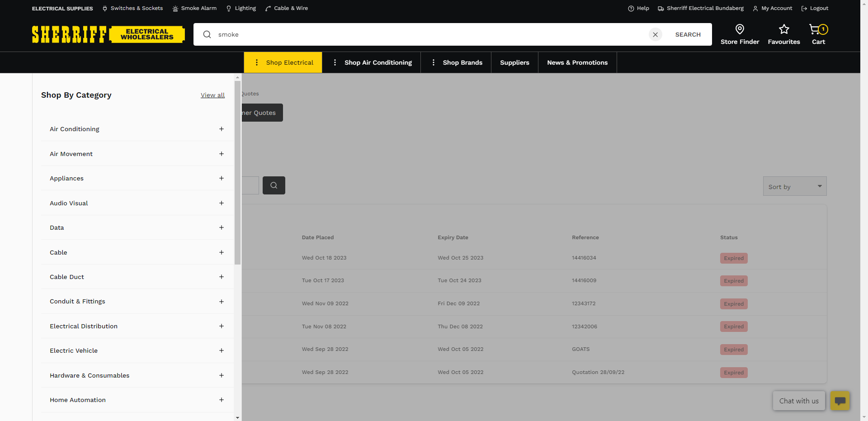Open Favourites star icon
Image resolution: width=868 pixels, height=421 pixels.
(783, 30)
